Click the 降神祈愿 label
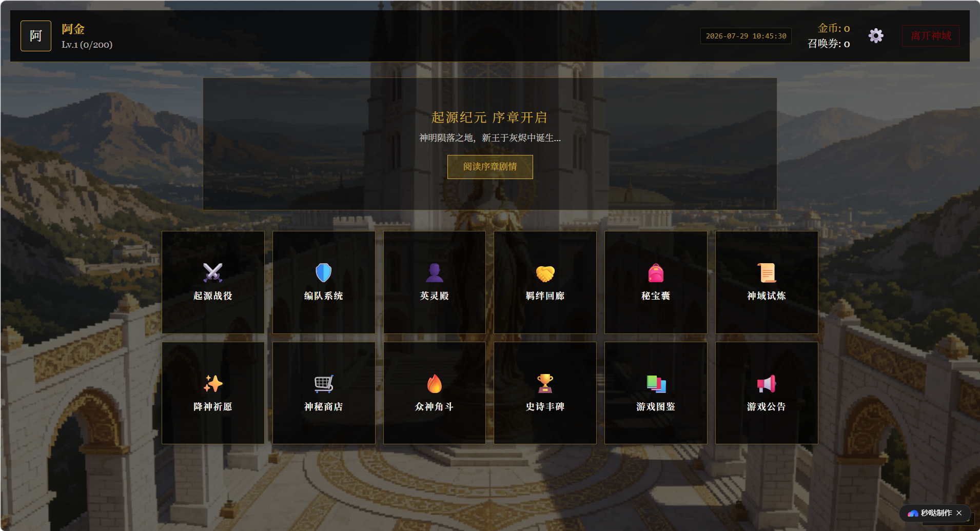The height and width of the screenshot is (531, 980). (212, 407)
